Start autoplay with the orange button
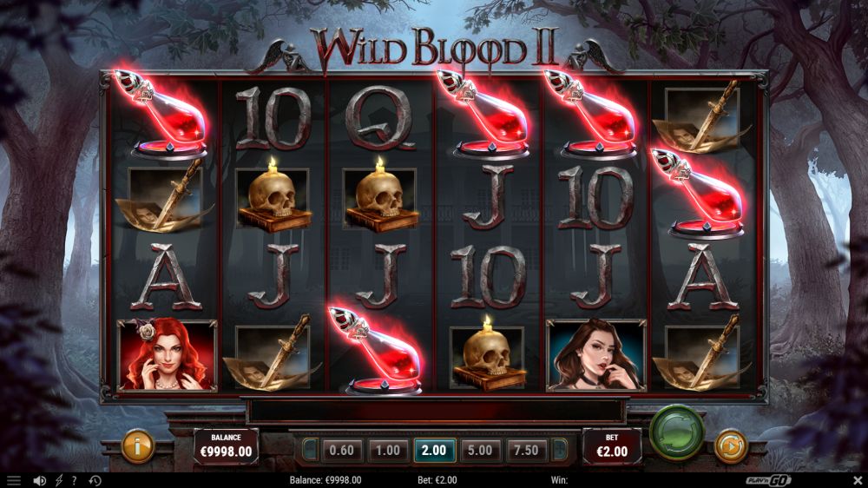 pos(730,446)
